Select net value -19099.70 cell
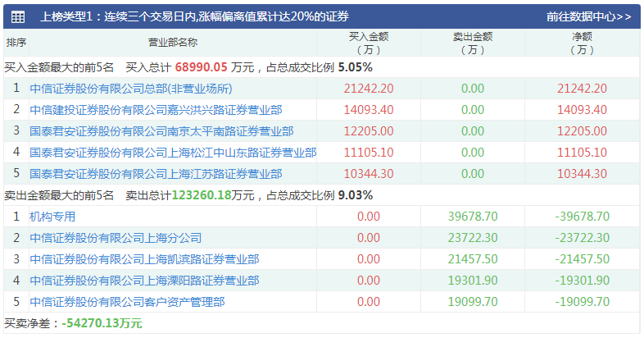The width and height of the screenshot is (644, 338). tap(582, 302)
